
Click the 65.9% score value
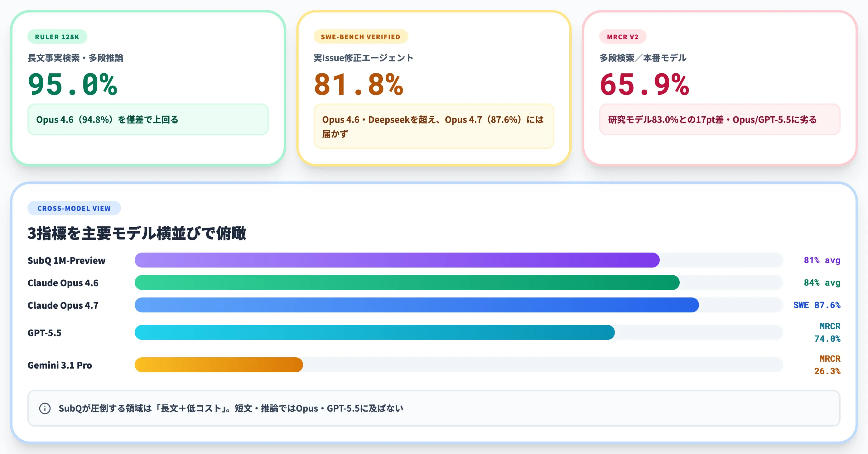pos(644,84)
